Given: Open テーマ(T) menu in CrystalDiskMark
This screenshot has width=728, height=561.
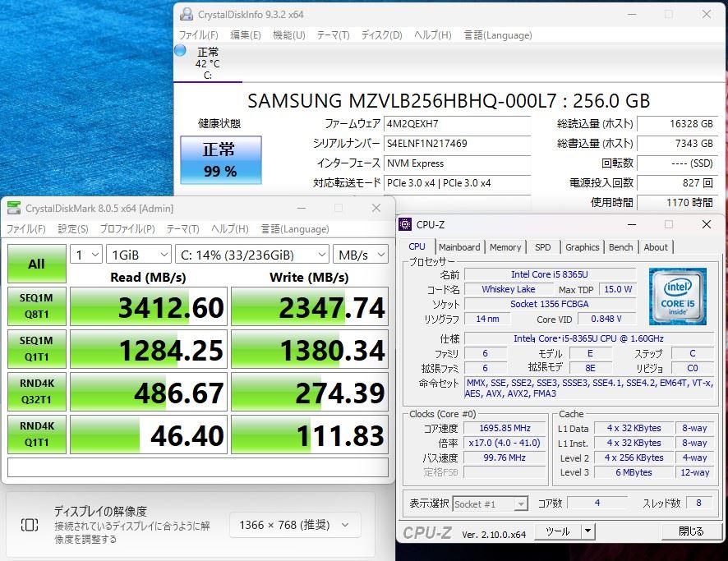Looking at the screenshot, I should 183,229.
